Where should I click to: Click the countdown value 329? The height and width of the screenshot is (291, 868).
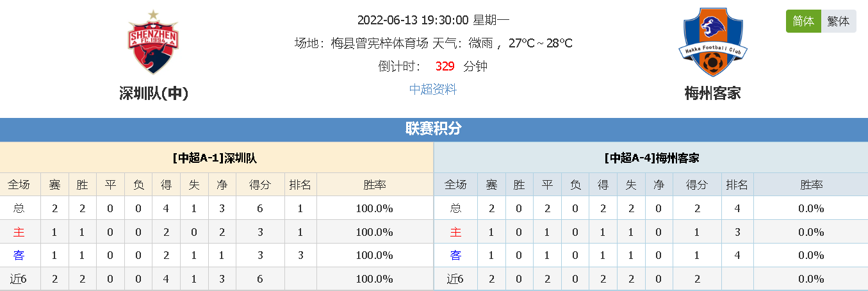[x=445, y=66]
